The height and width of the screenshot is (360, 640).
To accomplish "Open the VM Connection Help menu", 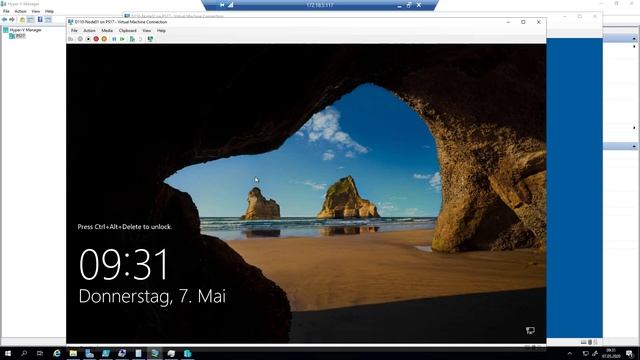I will (161, 31).
